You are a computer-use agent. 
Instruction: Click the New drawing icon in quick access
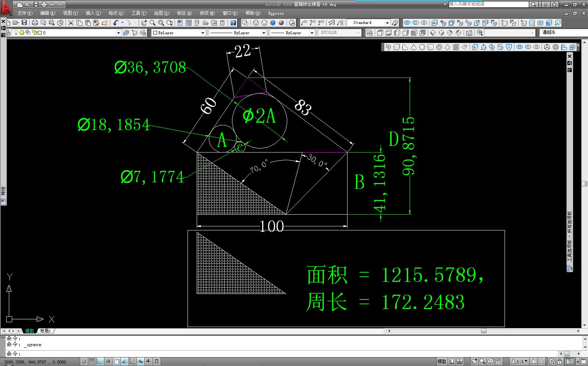20,4
